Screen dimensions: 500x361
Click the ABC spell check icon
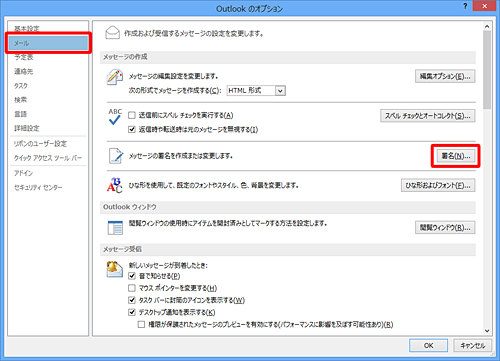[x=115, y=117]
